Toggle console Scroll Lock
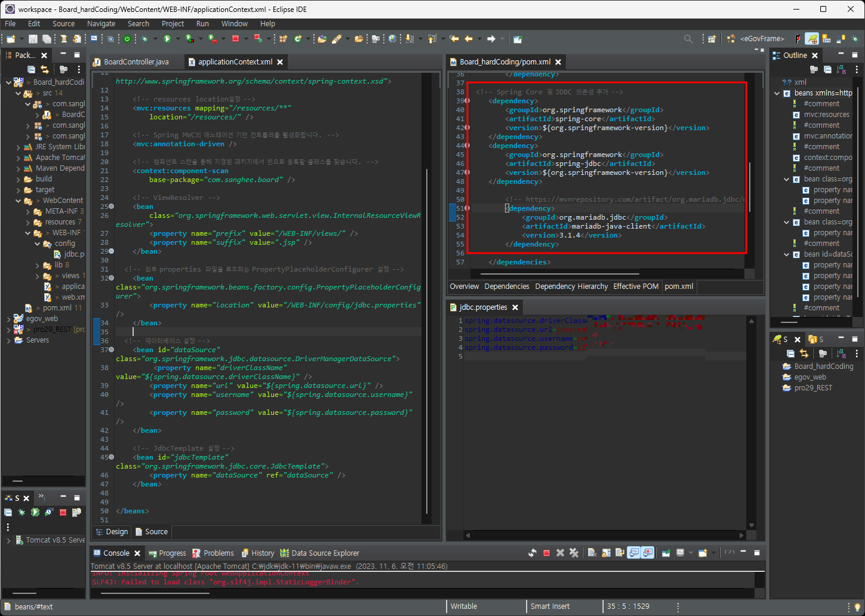 [606, 553]
